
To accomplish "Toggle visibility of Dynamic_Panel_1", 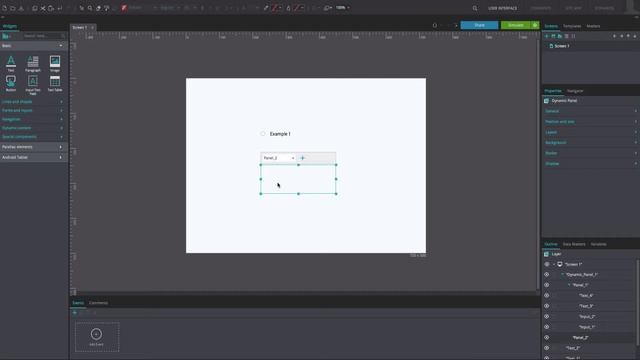I will [x=547, y=275].
